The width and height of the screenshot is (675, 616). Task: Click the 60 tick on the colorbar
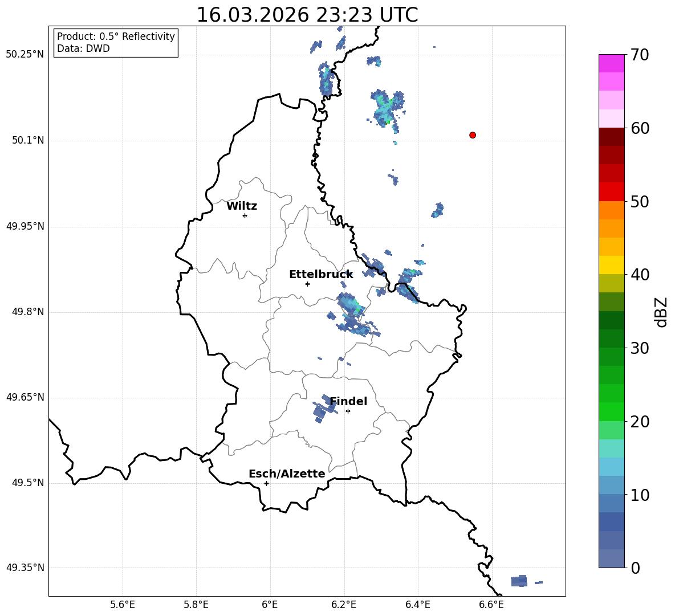click(640, 128)
